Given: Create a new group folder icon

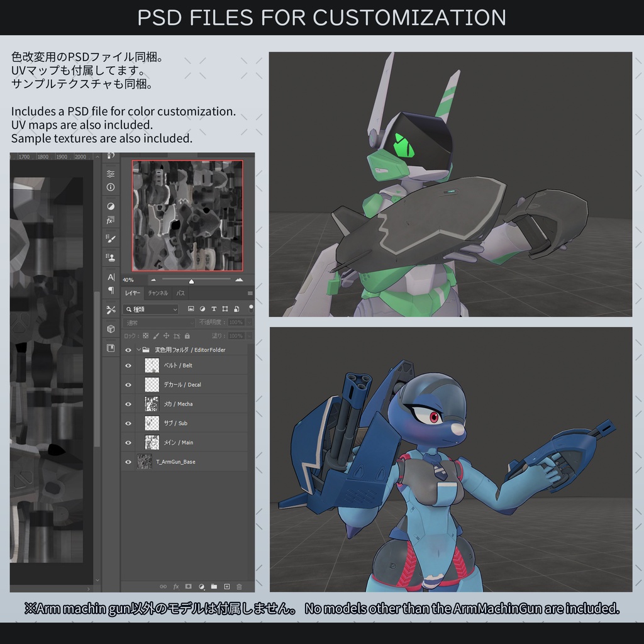Looking at the screenshot, I should click(x=214, y=587).
